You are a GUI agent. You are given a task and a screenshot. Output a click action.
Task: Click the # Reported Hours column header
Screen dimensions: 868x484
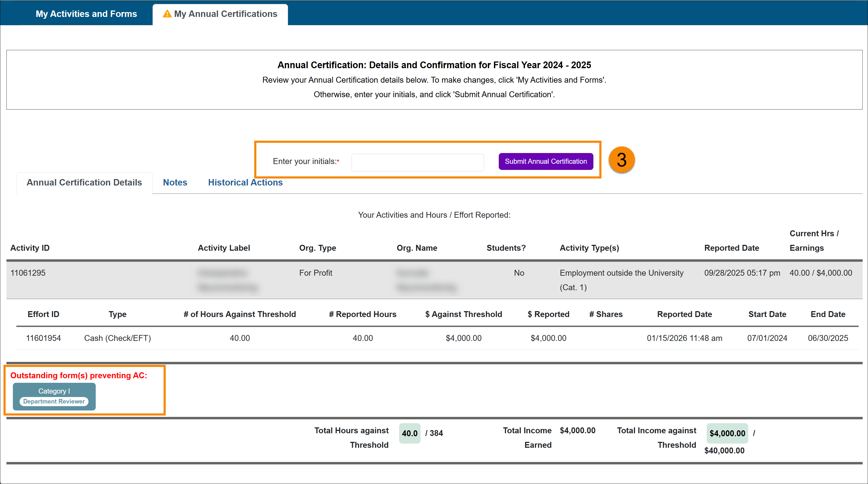tap(362, 314)
